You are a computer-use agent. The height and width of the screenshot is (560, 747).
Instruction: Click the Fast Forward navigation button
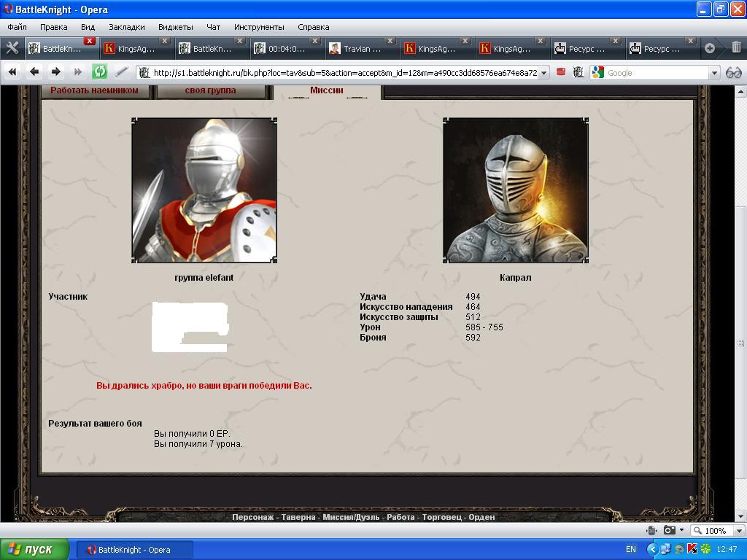click(x=77, y=72)
